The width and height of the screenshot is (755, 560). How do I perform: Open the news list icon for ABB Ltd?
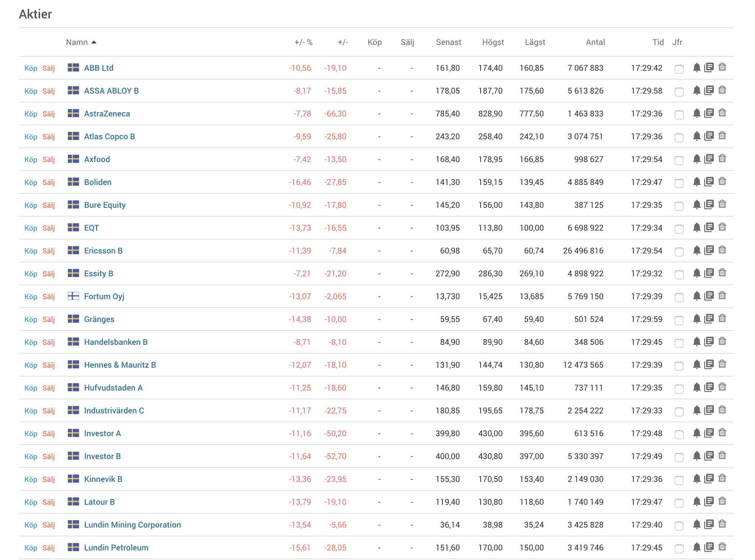709,67
